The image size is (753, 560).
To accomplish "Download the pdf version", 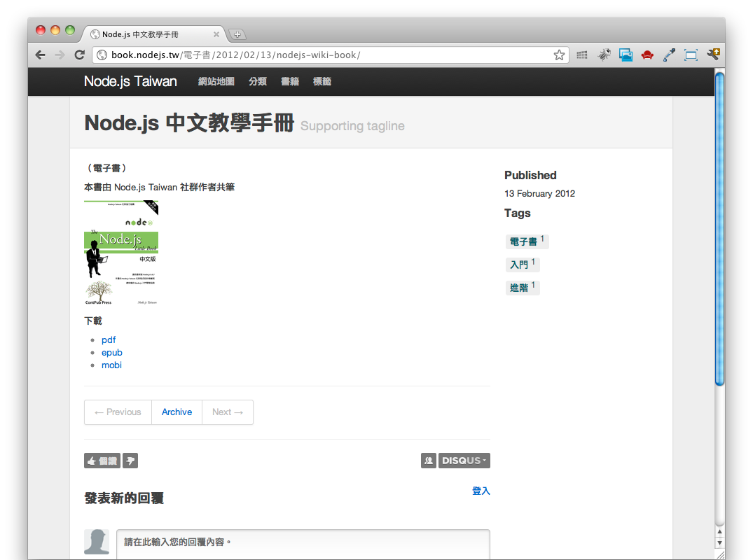I will click(109, 339).
